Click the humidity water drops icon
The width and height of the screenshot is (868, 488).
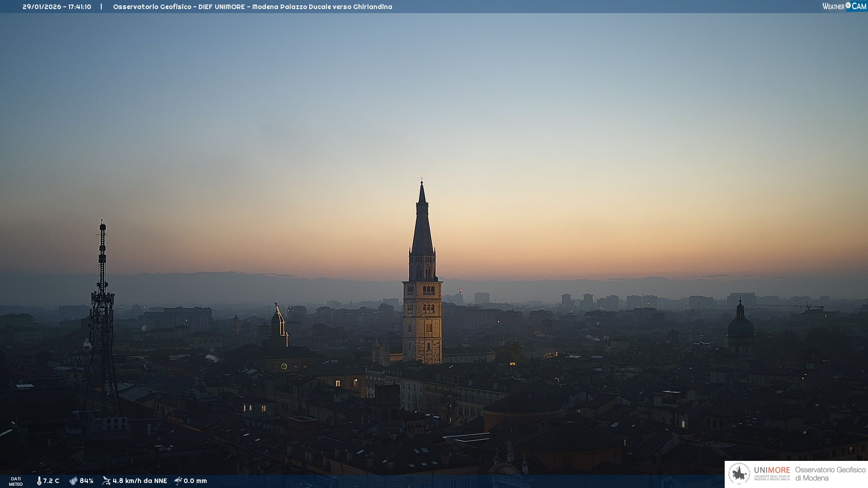click(73, 481)
